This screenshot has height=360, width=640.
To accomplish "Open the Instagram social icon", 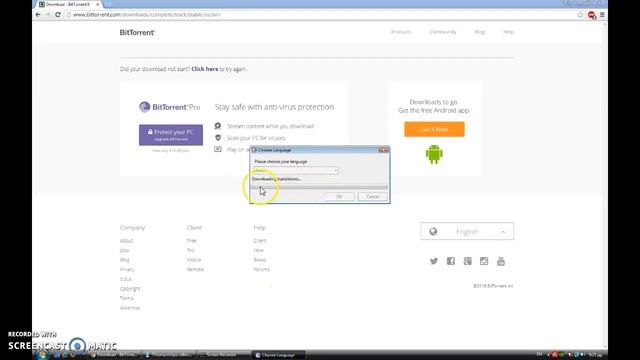I will pos(484,261).
